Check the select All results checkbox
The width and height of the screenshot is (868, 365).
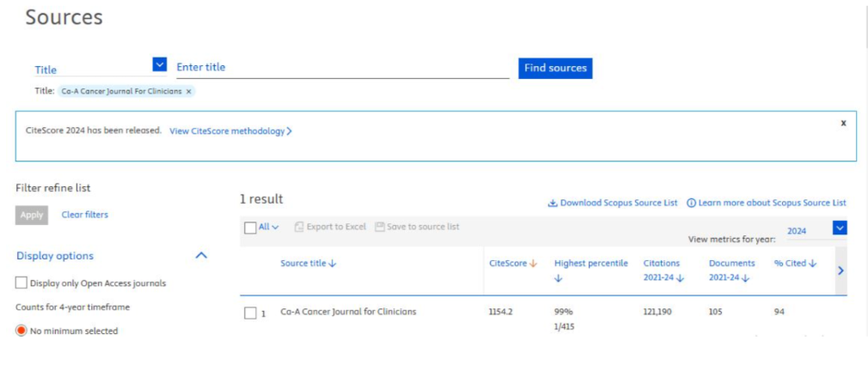250,228
